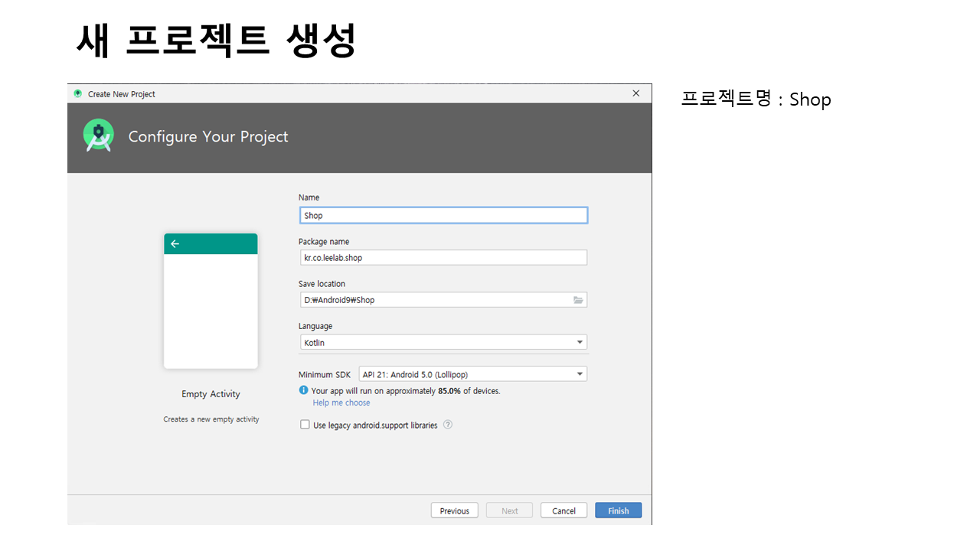Open the Help me choose link
Screen dimensions: 980x551
(x=341, y=403)
